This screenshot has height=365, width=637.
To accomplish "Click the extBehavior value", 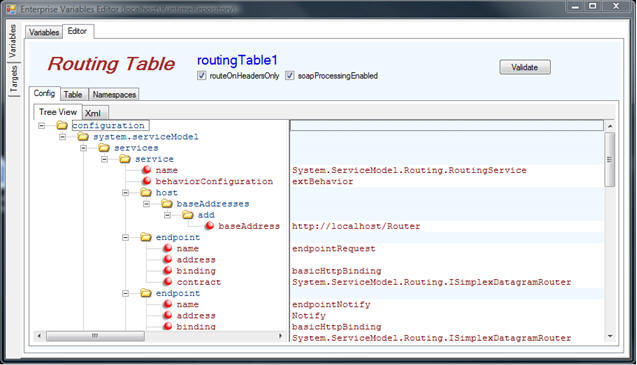I will [323, 181].
